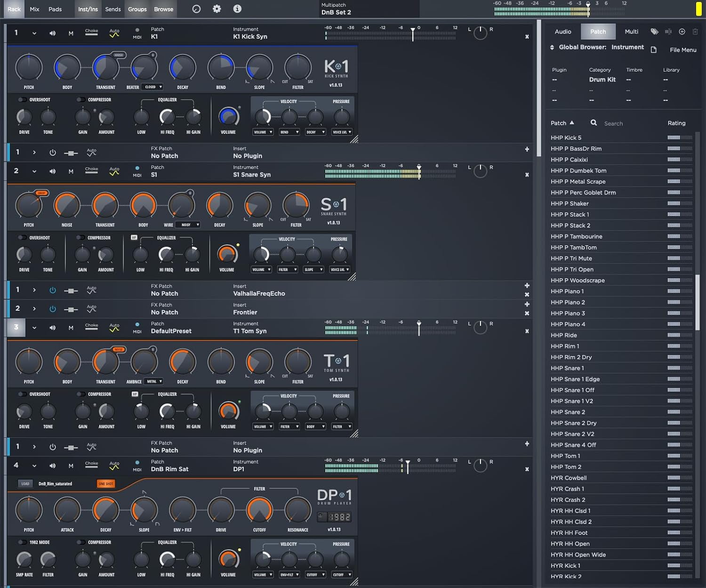Click the info icon in the top toolbar
This screenshot has width=706, height=588.
click(237, 8)
